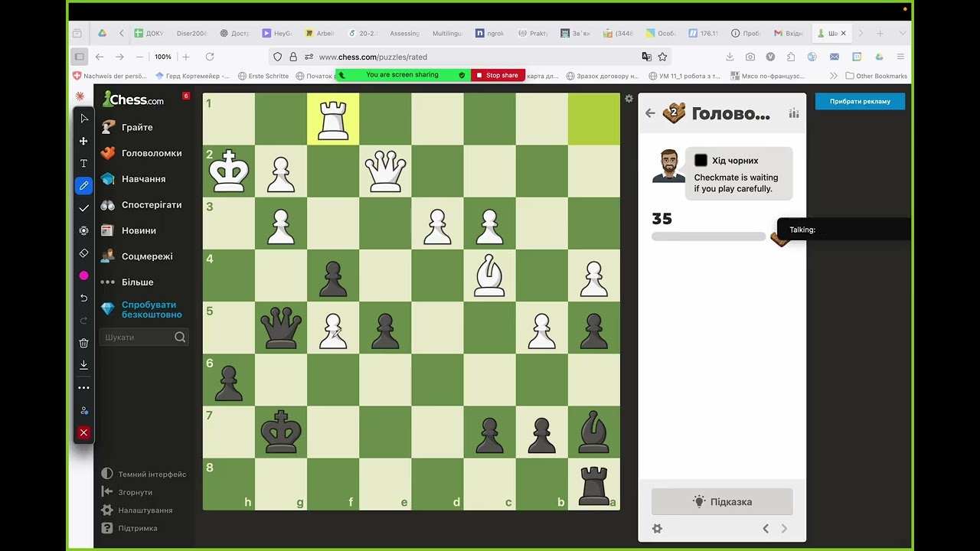Activate the spotlight target tool
The height and width of the screenshot is (551, 980).
[84, 230]
